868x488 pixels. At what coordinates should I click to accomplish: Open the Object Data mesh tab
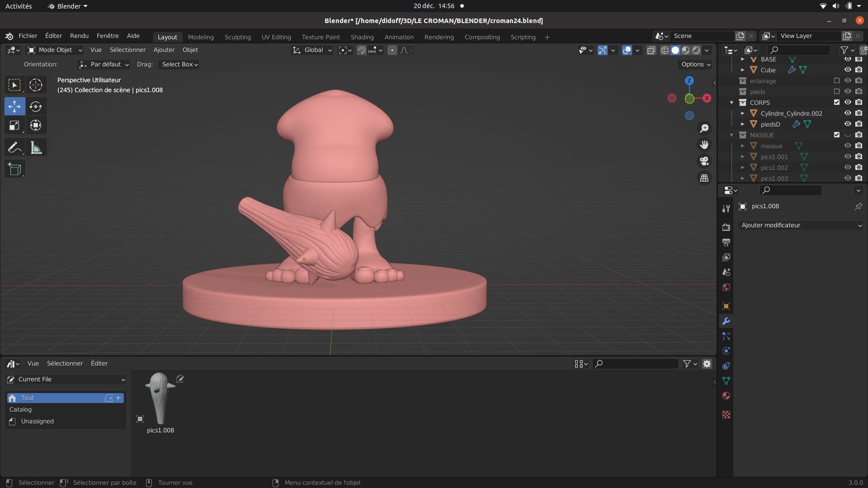[x=726, y=381]
